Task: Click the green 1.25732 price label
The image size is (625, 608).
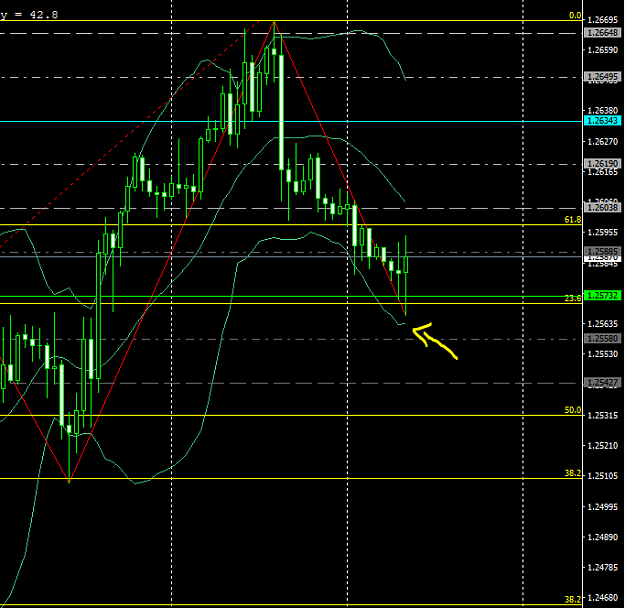Action: click(603, 296)
